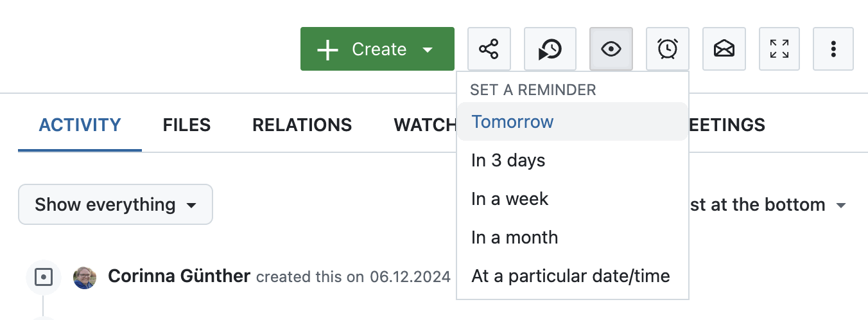
Task: Open the three-dot more menu
Action: 833,49
